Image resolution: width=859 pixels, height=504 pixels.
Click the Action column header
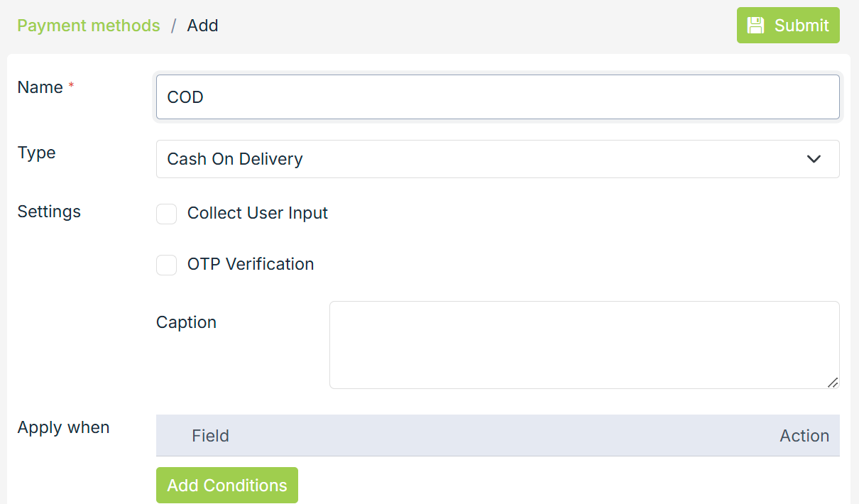[804, 436]
